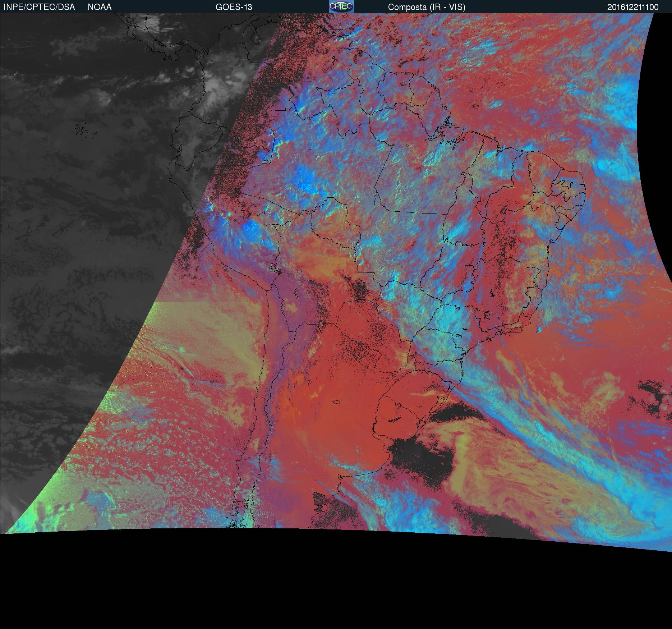
Task: Click the bright blue cloud over western Amazon
Action: (305, 180)
